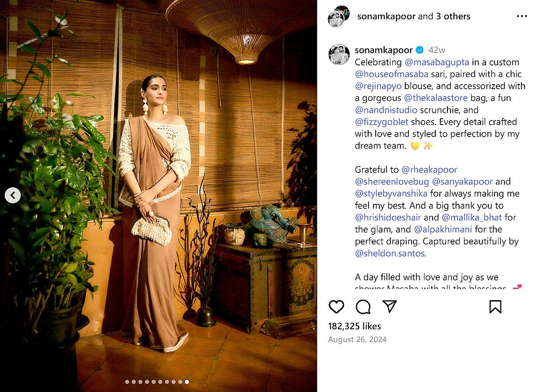538x392 pixels.
Task: Save the post with the bookmark icon
Action: click(495, 307)
